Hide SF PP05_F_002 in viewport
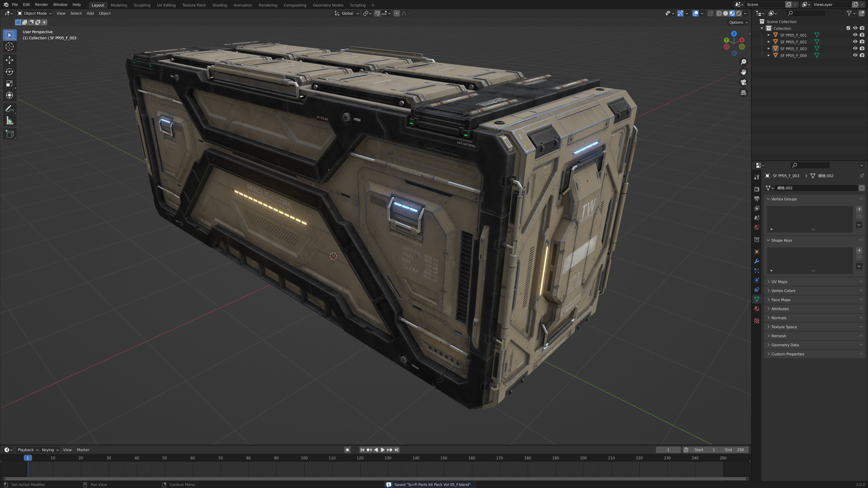Viewport: 868px width, 488px height. pos(855,42)
